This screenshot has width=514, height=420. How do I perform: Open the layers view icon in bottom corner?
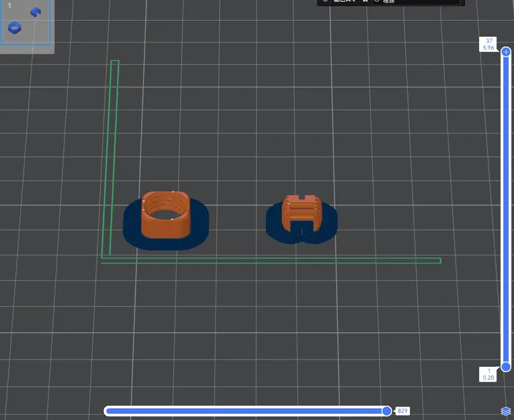click(506, 411)
